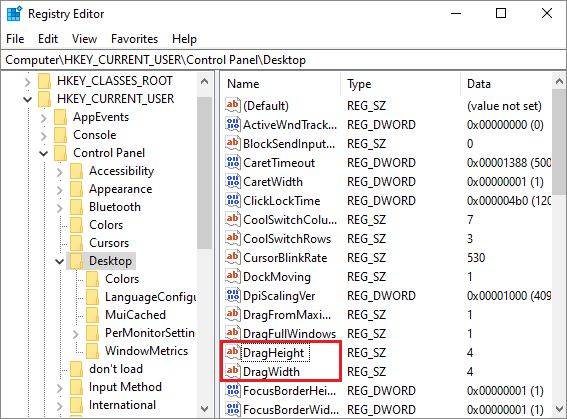Click the CoolSwitchColu data value 7

click(x=470, y=220)
